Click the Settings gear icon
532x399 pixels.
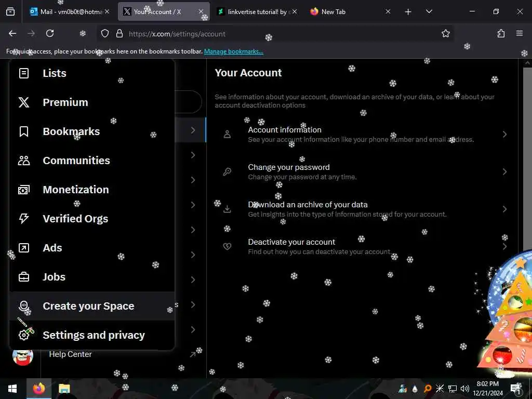pyautogui.click(x=24, y=335)
